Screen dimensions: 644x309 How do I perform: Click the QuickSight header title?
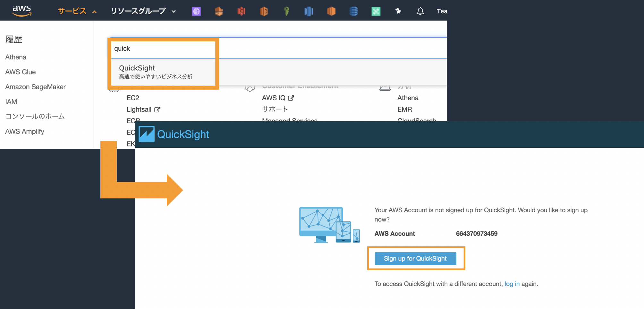click(x=183, y=134)
